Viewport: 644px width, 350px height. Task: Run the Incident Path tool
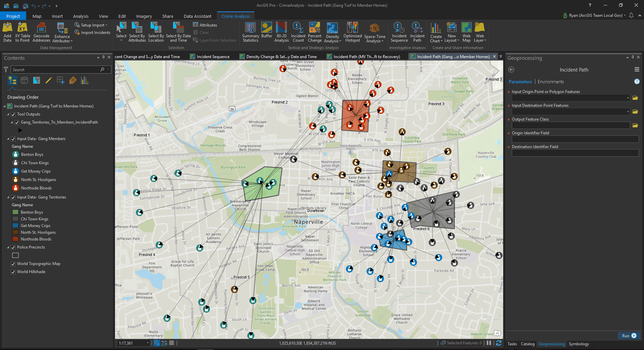[x=629, y=336]
